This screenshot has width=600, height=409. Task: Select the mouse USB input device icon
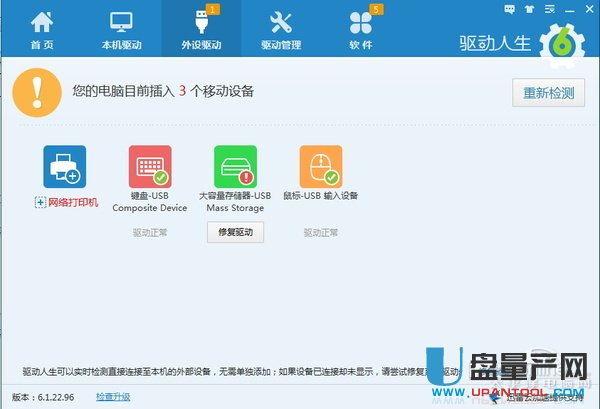[321, 167]
